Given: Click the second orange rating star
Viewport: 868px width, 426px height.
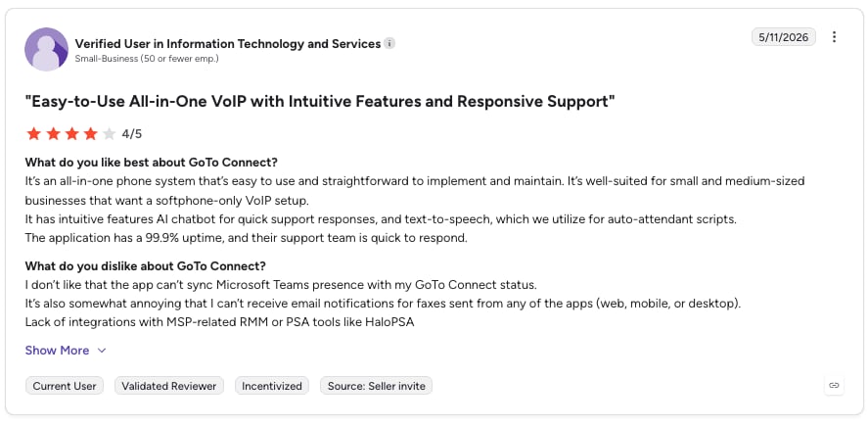Looking at the screenshot, I should pyautogui.click(x=53, y=133).
